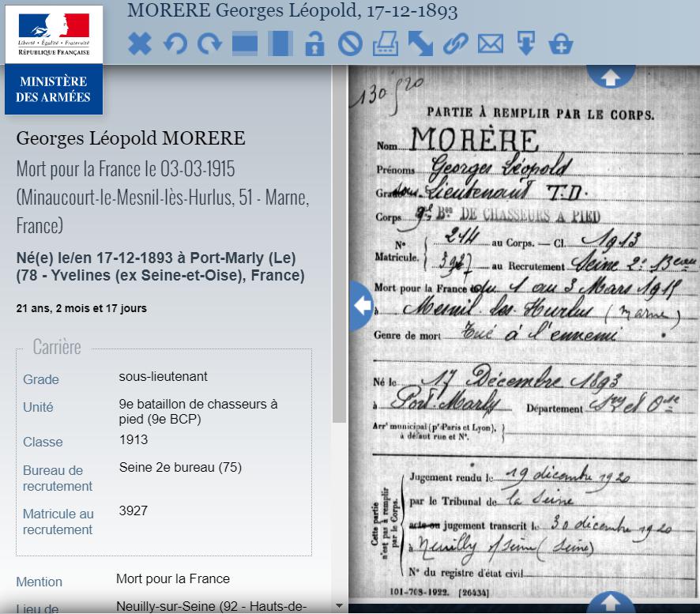
Task: Fit image to height icon
Action: pos(280,43)
